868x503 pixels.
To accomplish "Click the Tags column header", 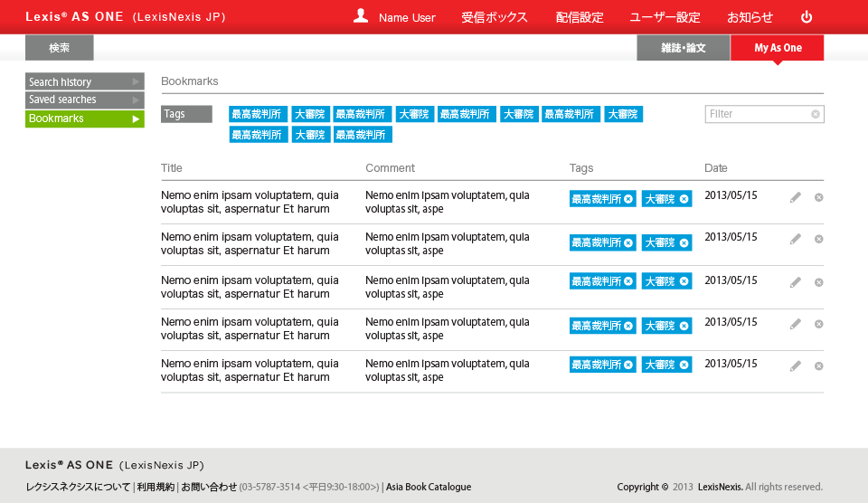I will click(581, 168).
